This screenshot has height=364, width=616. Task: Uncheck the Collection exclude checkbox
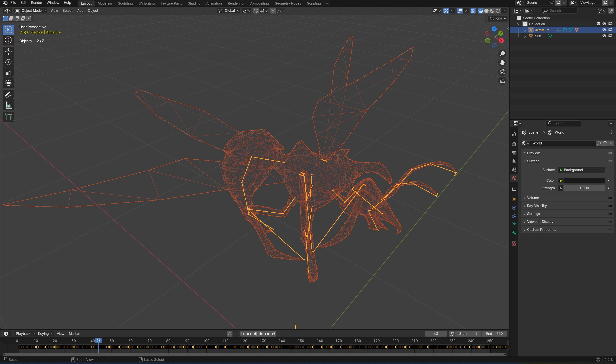(598, 24)
